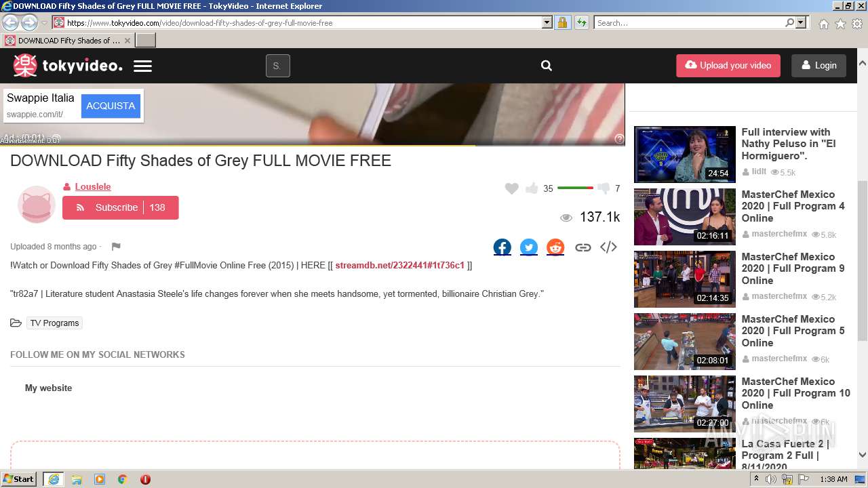This screenshot has height=488, width=868.
Task: Open File Explorer taskbar icon
Action: pyautogui.click(x=77, y=479)
